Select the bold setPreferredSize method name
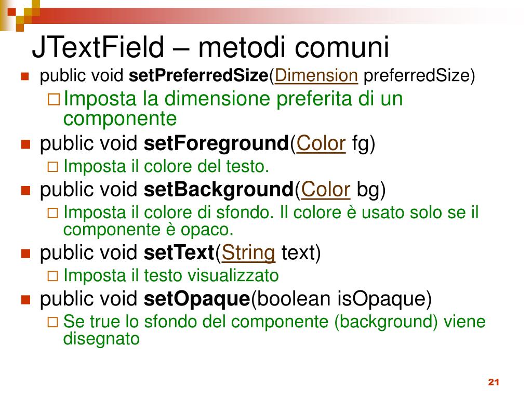The image size is (532, 399). (x=199, y=75)
